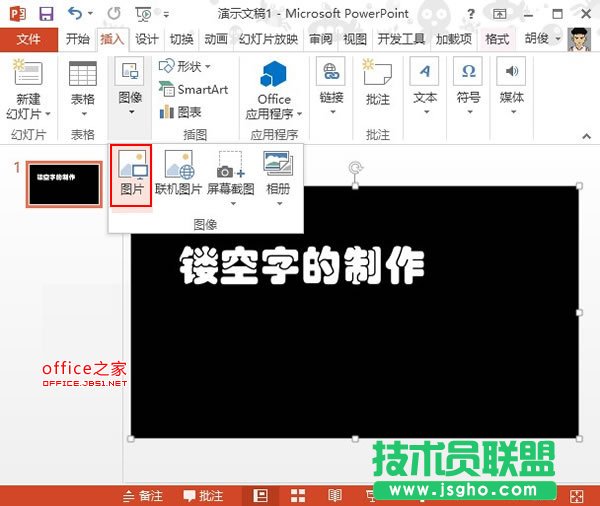Open the 表格 table insert button
Image resolution: width=600 pixels, height=506 pixels.
pyautogui.click(x=83, y=88)
